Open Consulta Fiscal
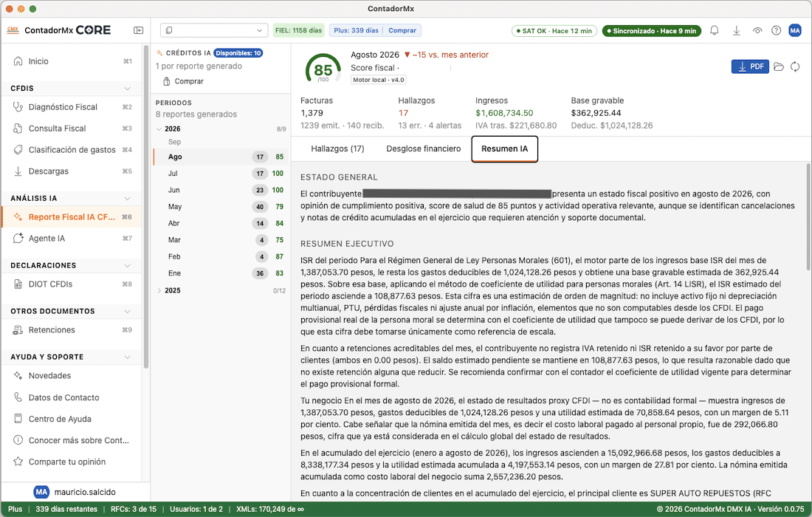812x517 pixels. (72, 129)
